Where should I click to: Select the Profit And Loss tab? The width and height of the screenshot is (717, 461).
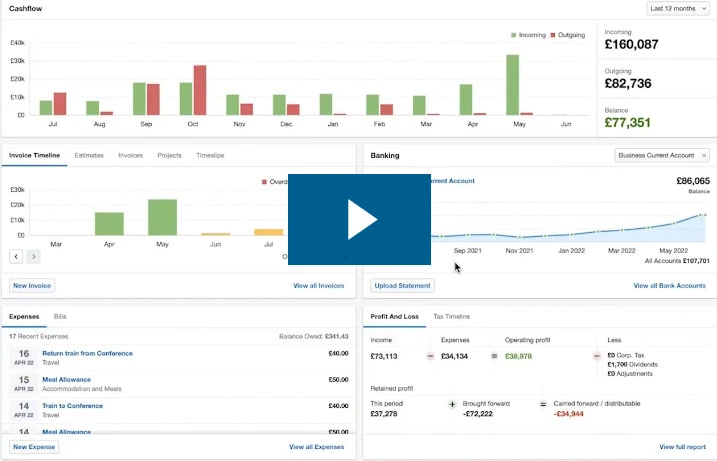(394, 316)
